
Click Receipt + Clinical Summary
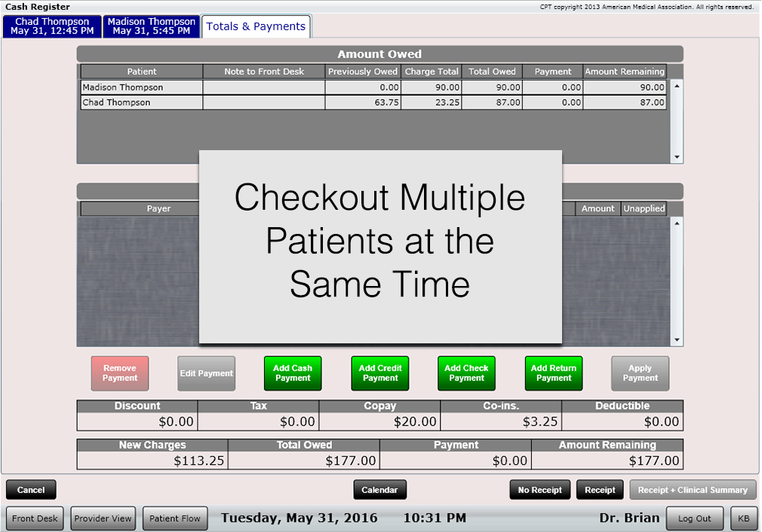click(693, 489)
